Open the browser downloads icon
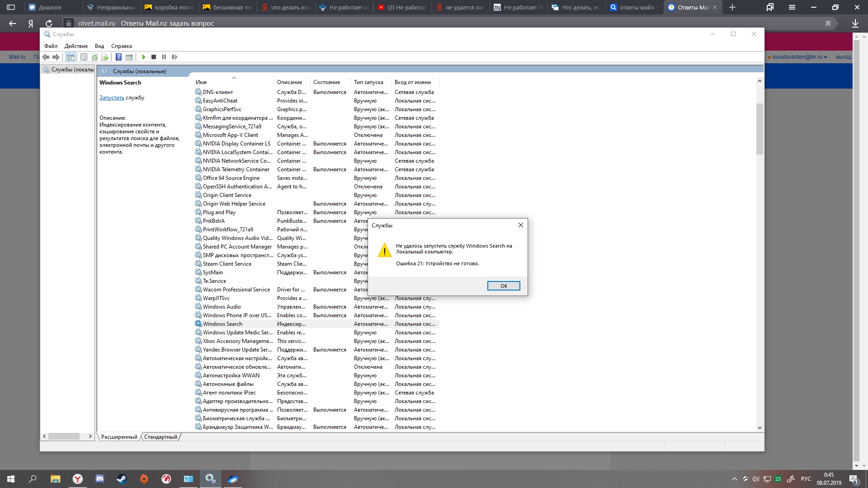868x488 pixels. click(855, 23)
